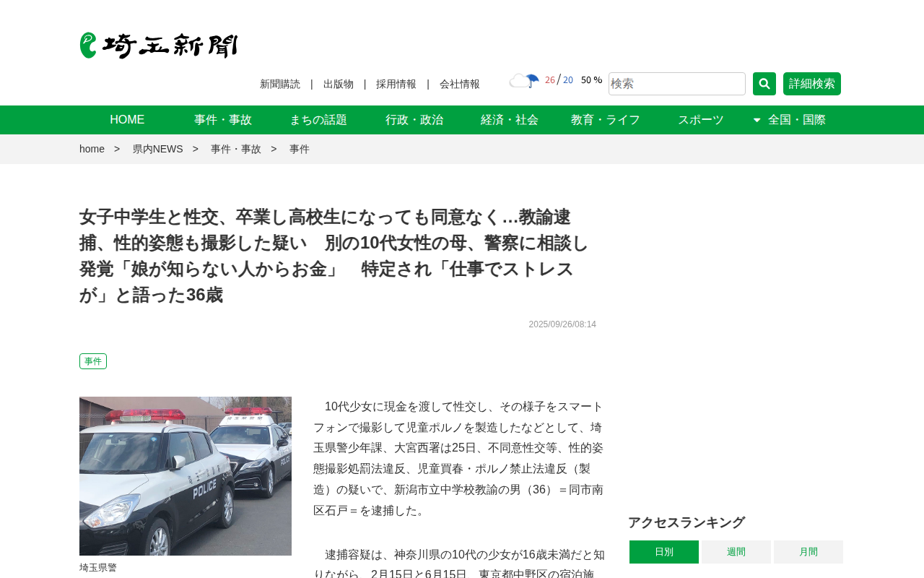Open the 行政・政治 navigation item
Screen dimensions: 924x578
[x=414, y=120]
